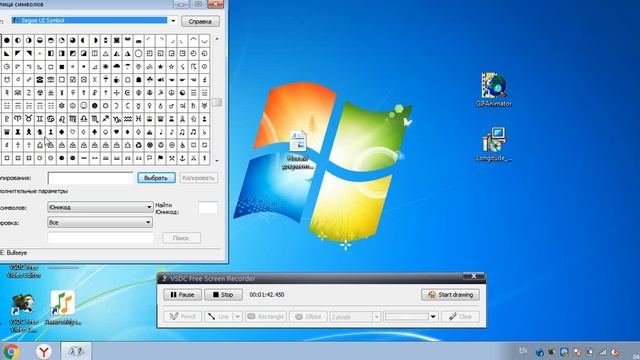The height and width of the screenshot is (360, 640).
Task: Pick the cloud symbol in character map
Action: click(x=117, y=67)
